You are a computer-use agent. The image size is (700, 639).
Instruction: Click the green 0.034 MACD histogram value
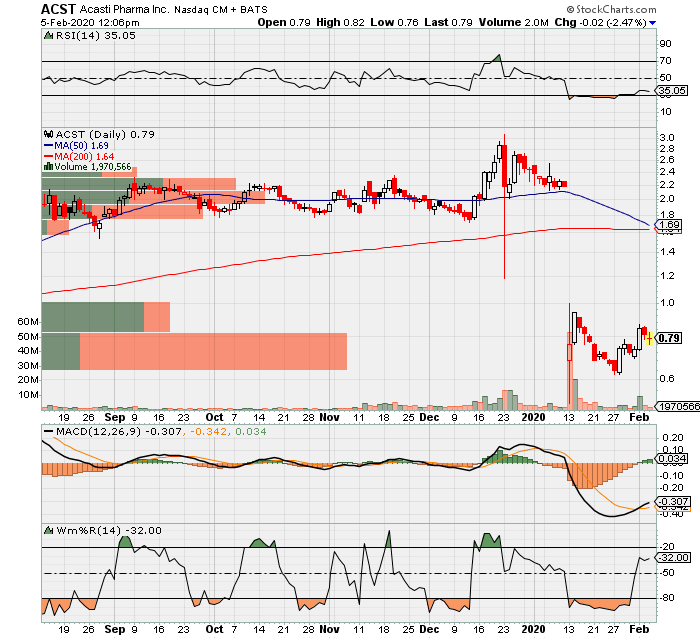click(250, 431)
